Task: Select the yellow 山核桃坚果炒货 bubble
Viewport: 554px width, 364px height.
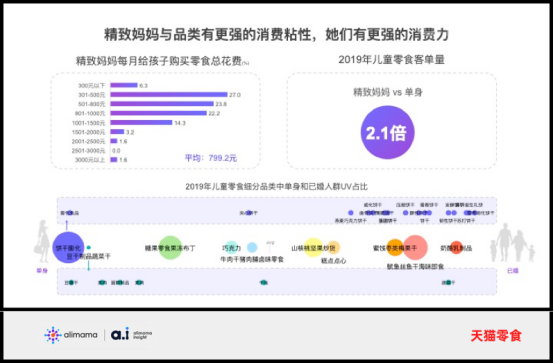Action: [313, 248]
